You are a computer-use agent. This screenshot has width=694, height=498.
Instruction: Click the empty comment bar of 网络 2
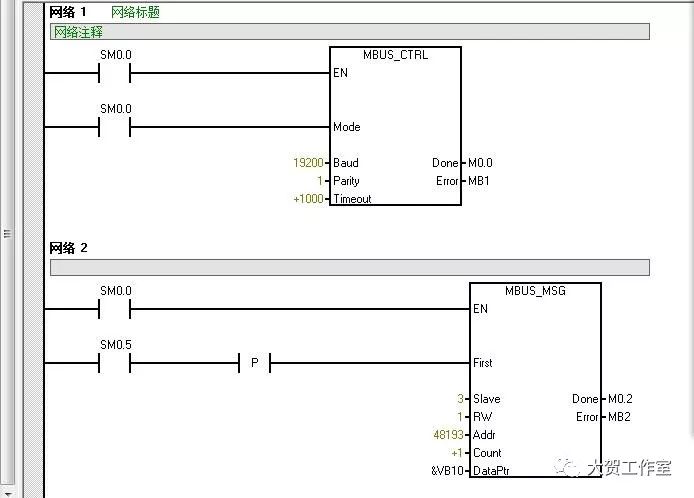(350, 267)
